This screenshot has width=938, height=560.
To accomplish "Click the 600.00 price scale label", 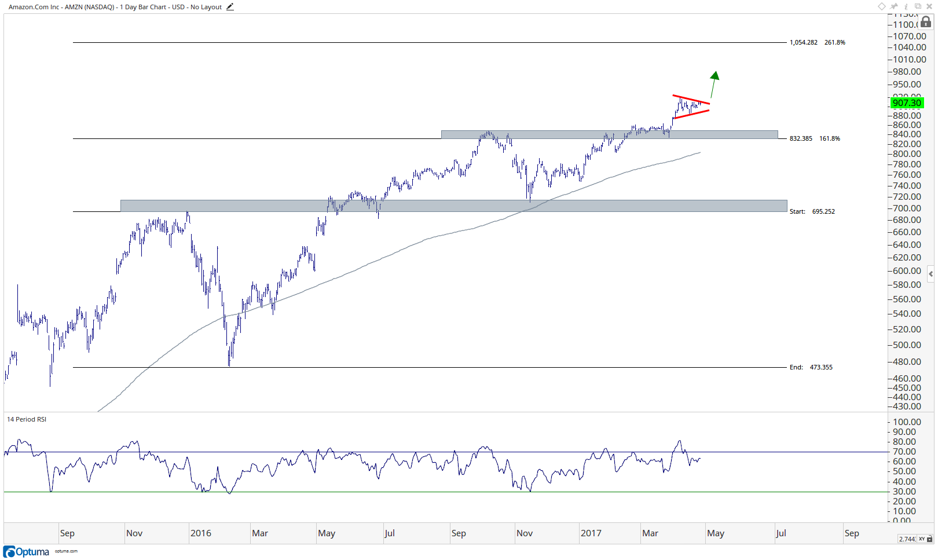I will click(x=907, y=271).
